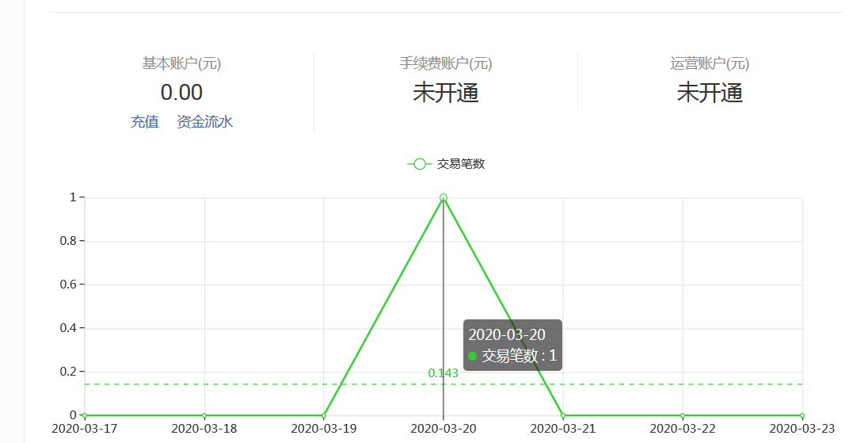
Task: Click 未开通 under 手续费账户
Action: (x=446, y=93)
